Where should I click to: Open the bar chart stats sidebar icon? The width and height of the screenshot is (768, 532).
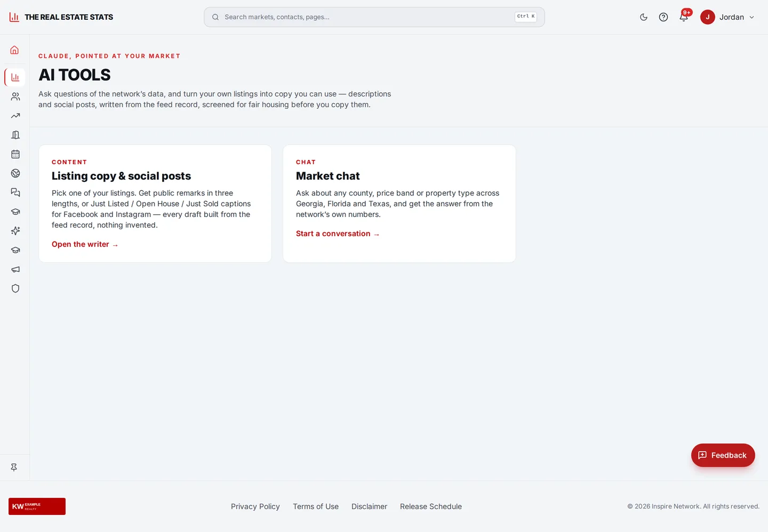tap(15, 77)
